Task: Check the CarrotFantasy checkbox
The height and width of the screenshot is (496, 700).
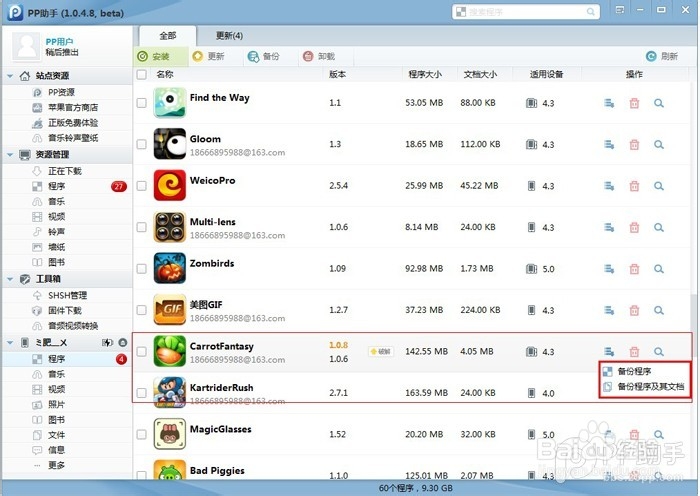Action: 142,351
